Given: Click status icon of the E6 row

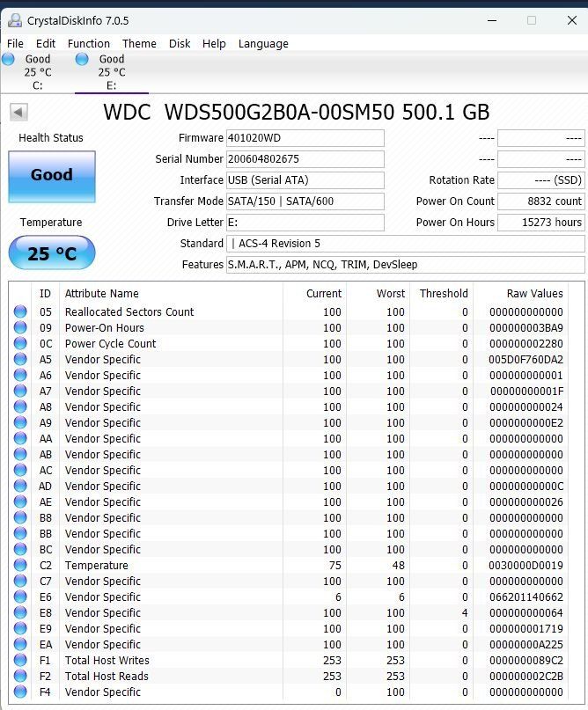Looking at the screenshot, I should (20, 597).
